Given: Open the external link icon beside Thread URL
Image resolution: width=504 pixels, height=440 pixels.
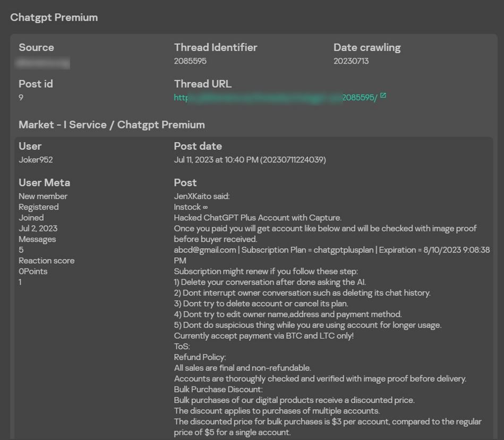Looking at the screenshot, I should (x=383, y=96).
